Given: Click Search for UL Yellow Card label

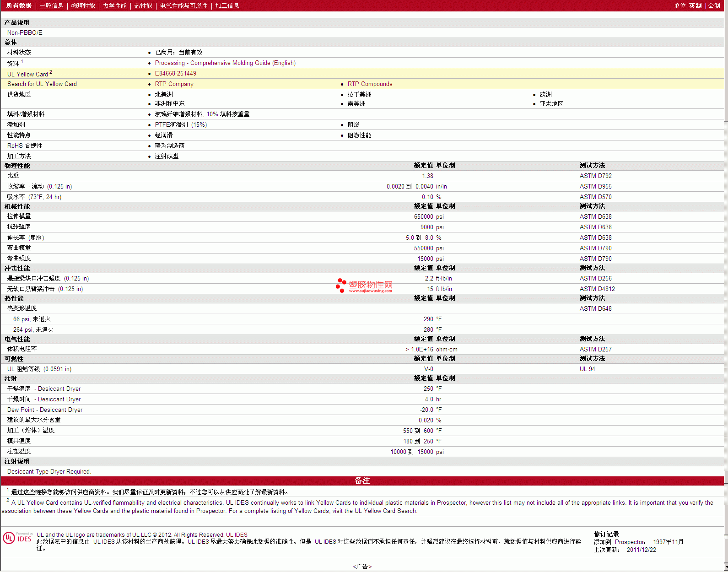Looking at the screenshot, I should point(42,84).
